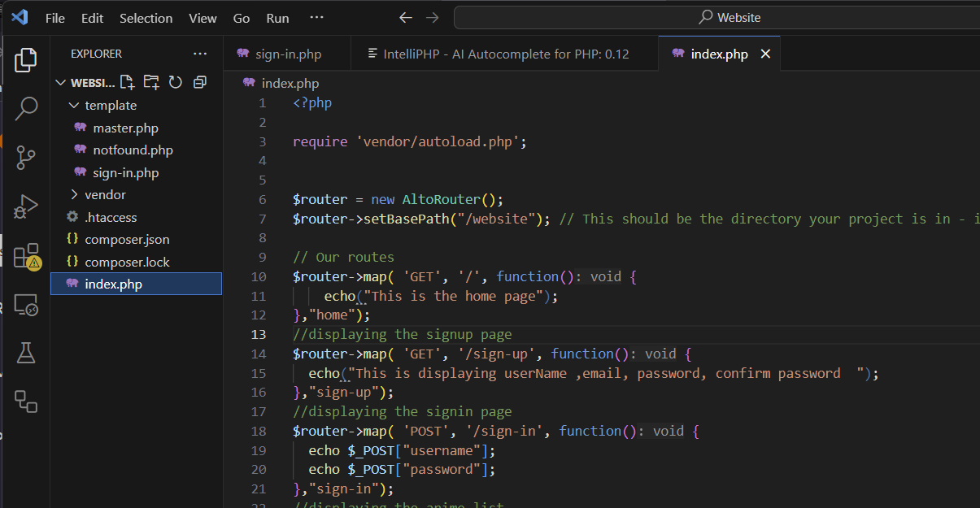Open the Remote Explorer view

(26, 304)
